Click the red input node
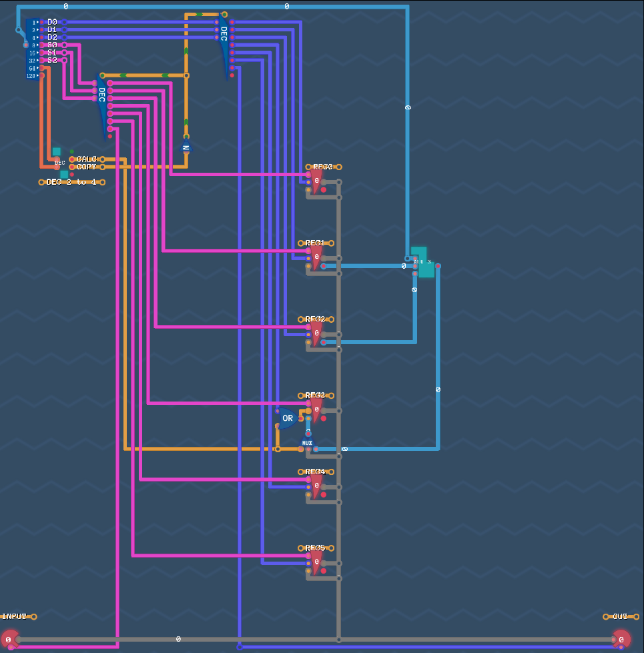The width and height of the screenshot is (644, 653). (9, 639)
